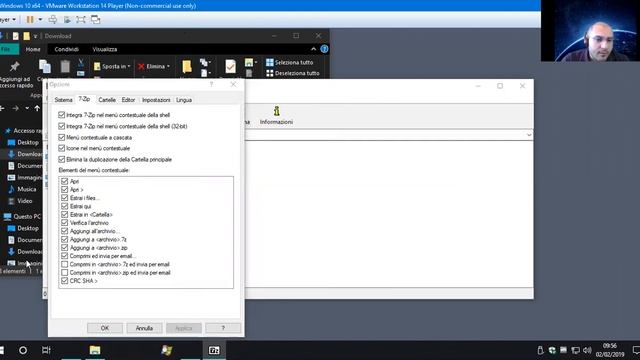Click the Paste clipboard icon in ribbon
640x360 pixels.
tap(65, 66)
